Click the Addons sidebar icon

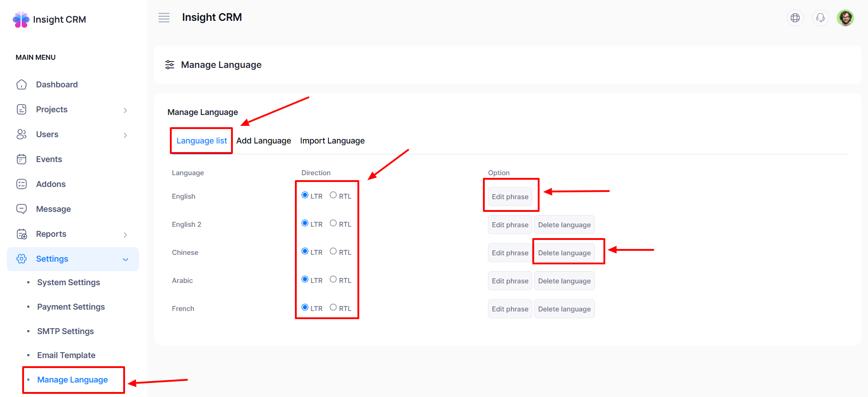coord(21,184)
